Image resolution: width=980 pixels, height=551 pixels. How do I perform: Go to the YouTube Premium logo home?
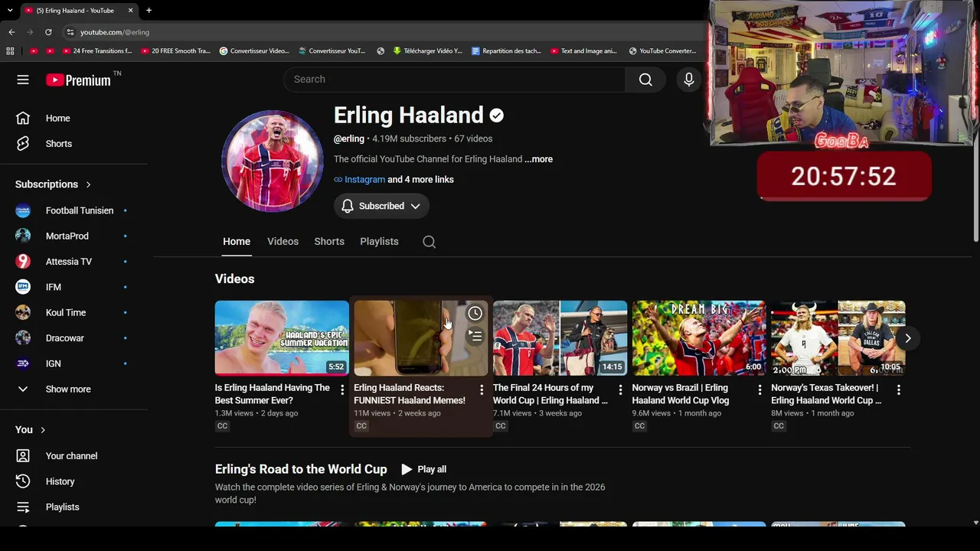79,80
